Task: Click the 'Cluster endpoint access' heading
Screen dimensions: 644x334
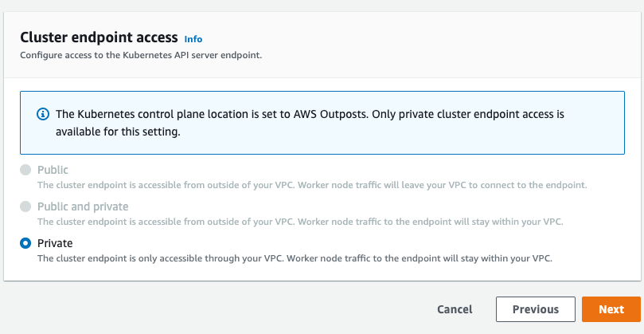Action: [x=99, y=37]
